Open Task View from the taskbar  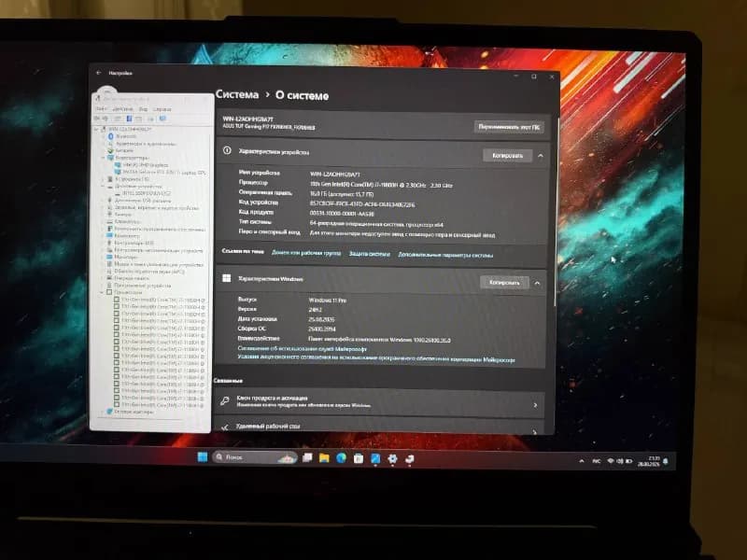pos(307,457)
